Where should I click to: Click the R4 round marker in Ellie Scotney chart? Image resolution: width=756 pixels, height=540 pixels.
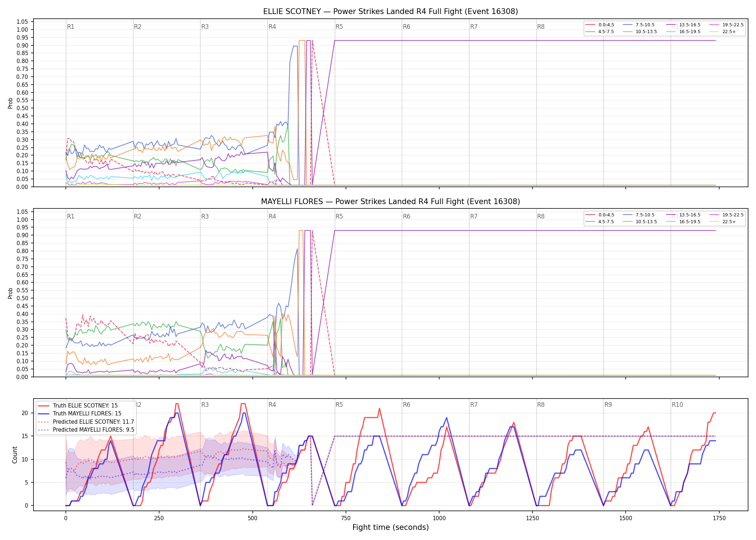pos(272,27)
